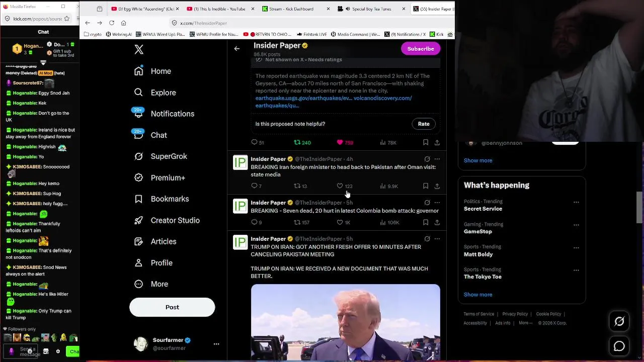Click Rate on the proposed note
This screenshot has width=644, height=362.
tap(424, 124)
